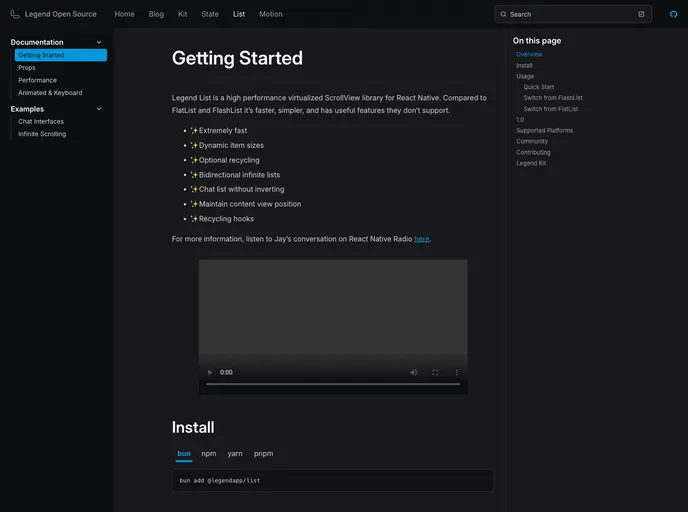Click the 'Extremely fast' bullet text

coord(223,131)
